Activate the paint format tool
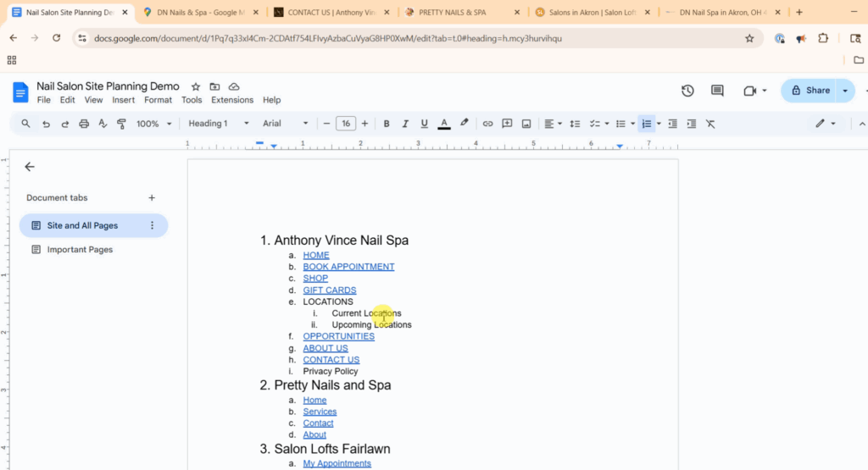868x470 pixels. coord(121,124)
